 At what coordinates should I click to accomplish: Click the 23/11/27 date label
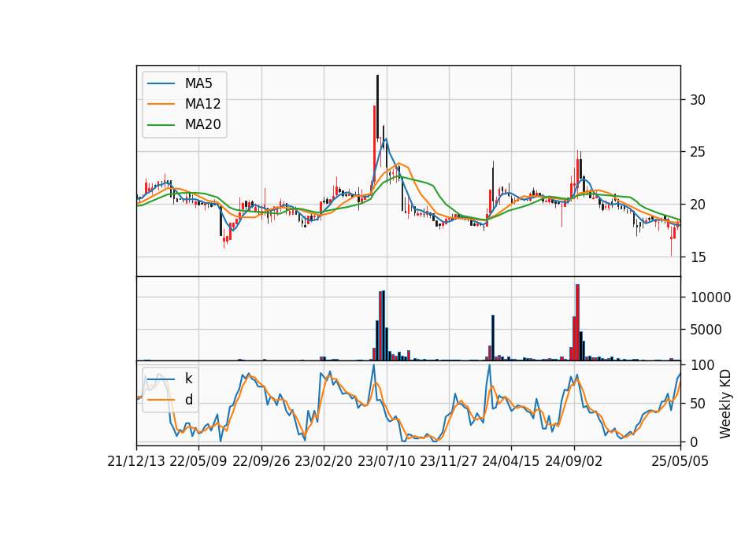449,461
